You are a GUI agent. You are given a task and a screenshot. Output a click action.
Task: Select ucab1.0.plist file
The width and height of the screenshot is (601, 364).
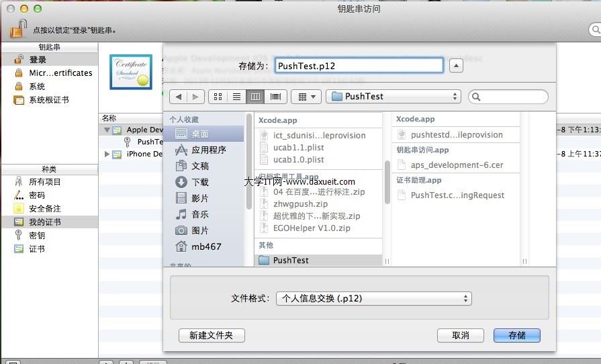[x=318, y=159]
